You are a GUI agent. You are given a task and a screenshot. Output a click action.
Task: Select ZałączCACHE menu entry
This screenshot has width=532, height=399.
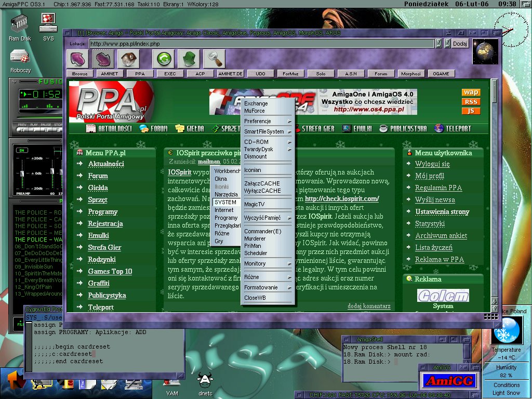click(x=262, y=183)
